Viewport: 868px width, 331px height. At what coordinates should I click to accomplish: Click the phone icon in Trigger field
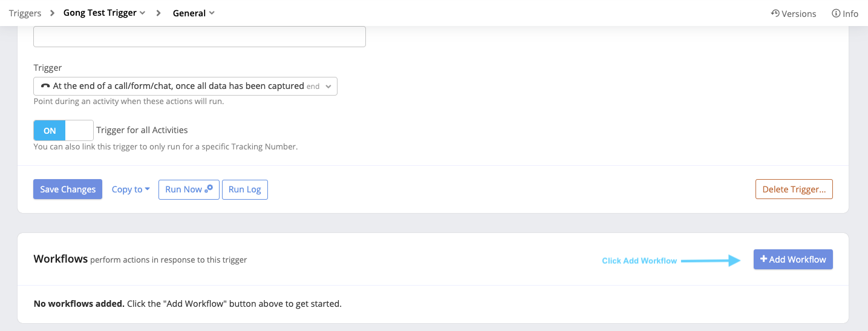(45, 86)
